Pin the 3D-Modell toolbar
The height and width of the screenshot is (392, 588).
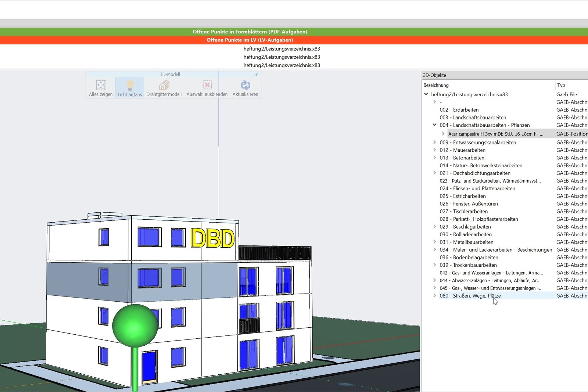257,75
